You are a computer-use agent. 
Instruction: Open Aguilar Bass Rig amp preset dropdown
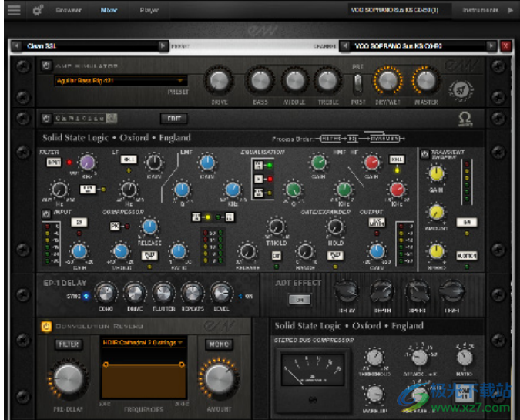[x=121, y=81]
